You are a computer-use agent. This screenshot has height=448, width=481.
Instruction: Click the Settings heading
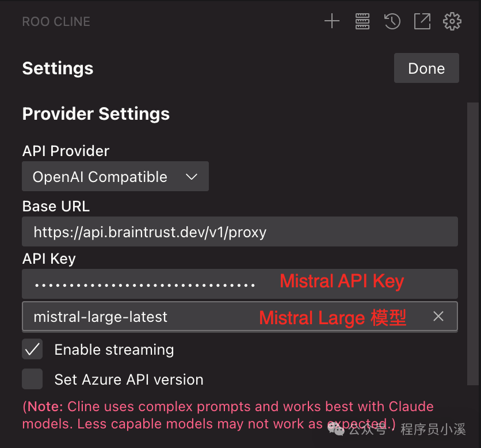click(58, 68)
